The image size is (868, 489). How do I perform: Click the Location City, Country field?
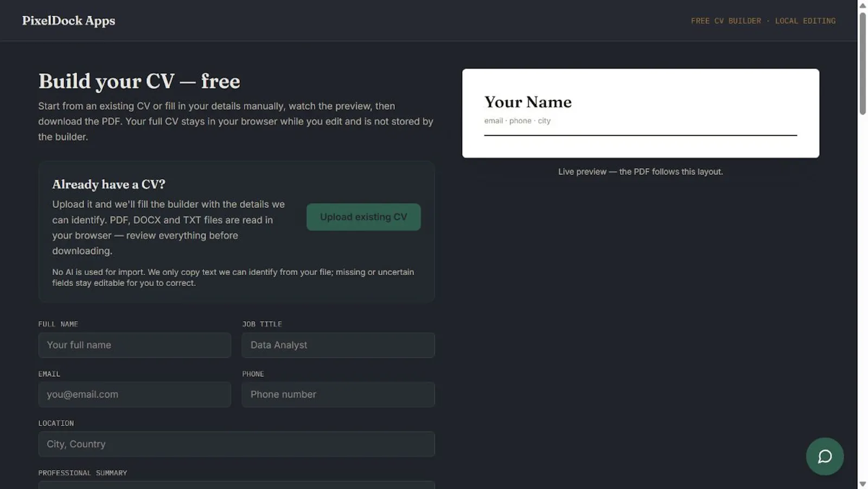coord(237,444)
